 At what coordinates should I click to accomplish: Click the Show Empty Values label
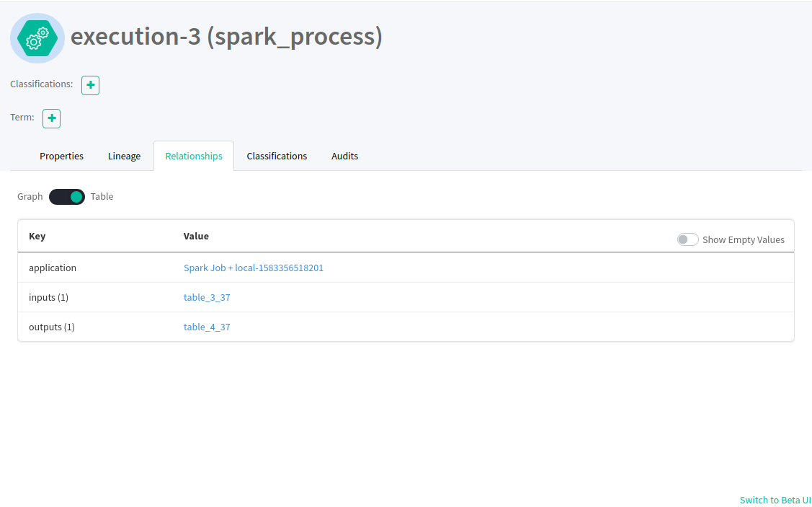[x=743, y=239]
